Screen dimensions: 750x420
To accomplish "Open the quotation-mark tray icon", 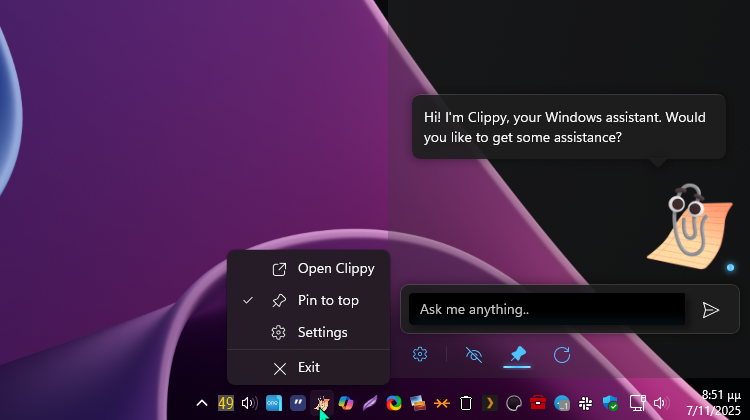I will [298, 403].
